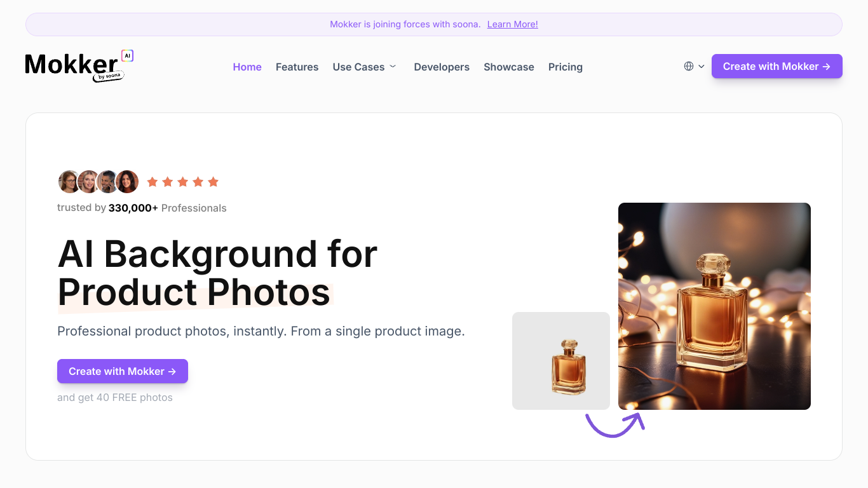Click the third rating star
Screen dimensions: 868x488
pyautogui.click(x=183, y=182)
